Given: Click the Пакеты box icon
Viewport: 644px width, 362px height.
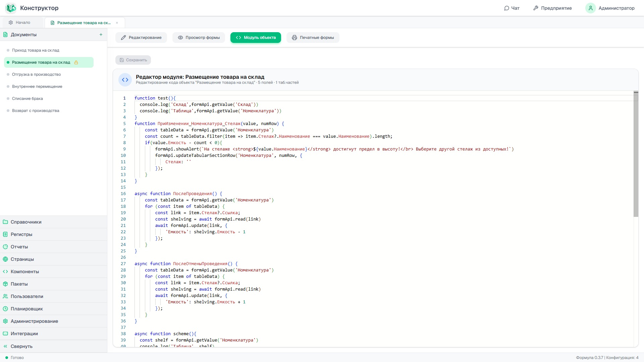Looking at the screenshot, I should [x=5, y=284].
